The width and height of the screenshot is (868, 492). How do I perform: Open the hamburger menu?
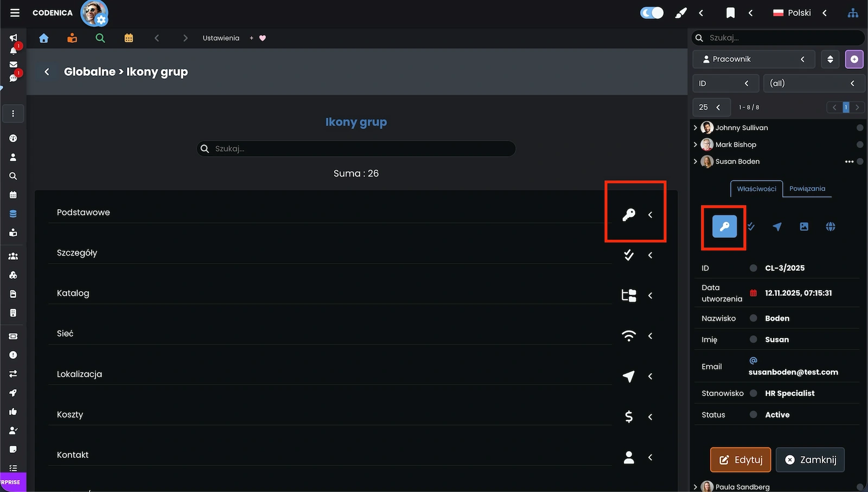pyautogui.click(x=15, y=12)
